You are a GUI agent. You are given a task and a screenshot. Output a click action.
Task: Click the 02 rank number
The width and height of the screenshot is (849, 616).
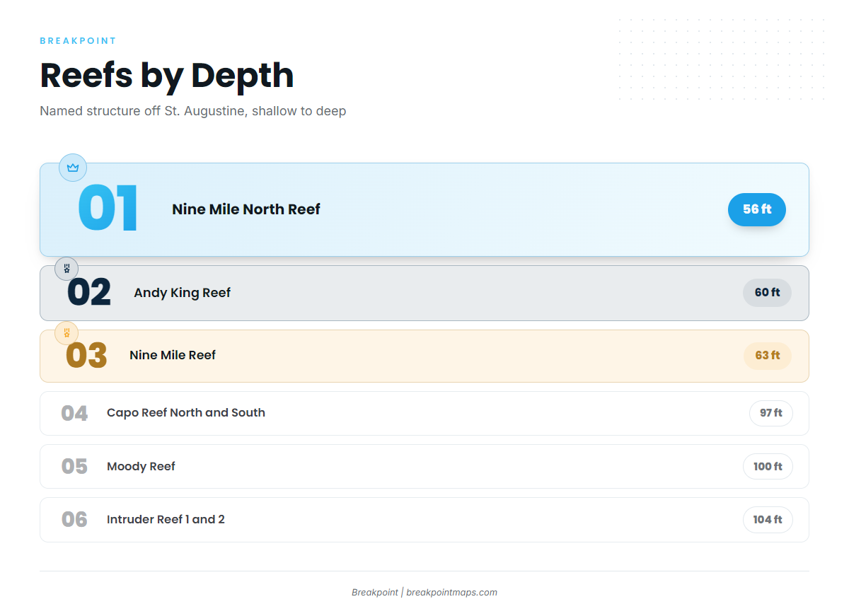pyautogui.click(x=89, y=293)
